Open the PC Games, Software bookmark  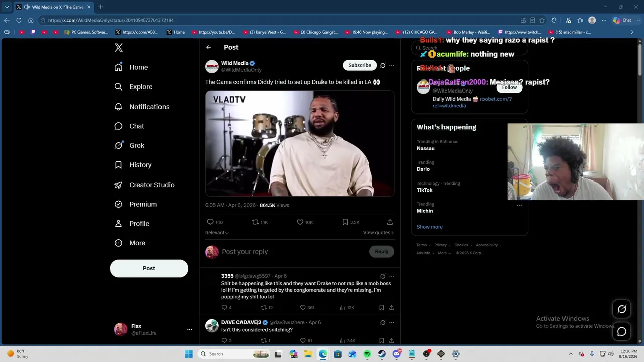pos(86,32)
